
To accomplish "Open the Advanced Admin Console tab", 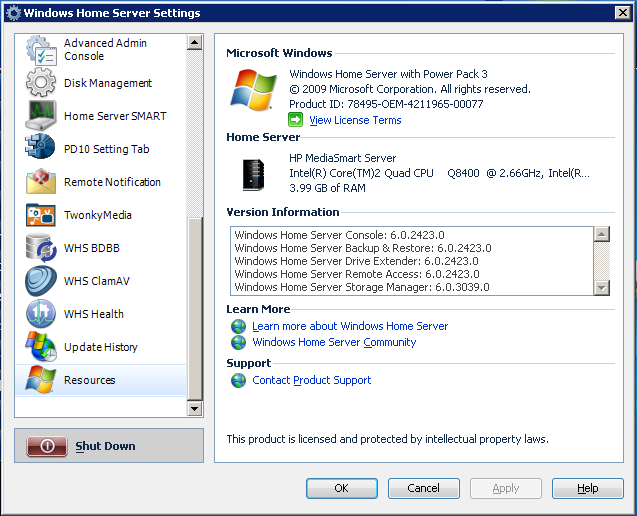I will 101,50.
